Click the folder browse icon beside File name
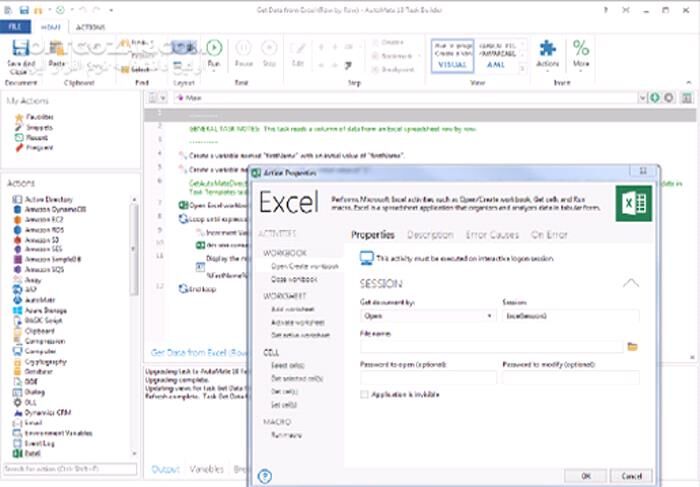The image size is (700, 487). pyautogui.click(x=632, y=346)
